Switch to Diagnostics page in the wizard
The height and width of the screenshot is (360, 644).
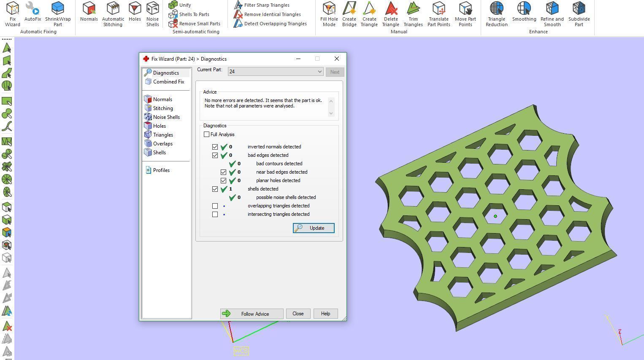pos(166,73)
